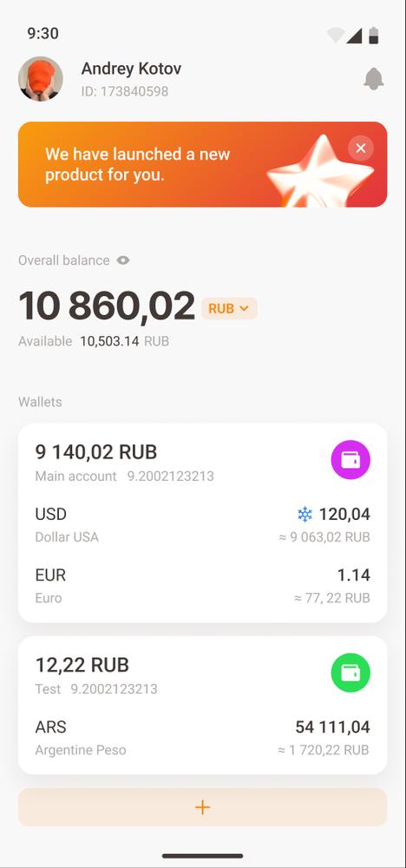Tap Andrey Kotov profile avatar

coord(41,79)
